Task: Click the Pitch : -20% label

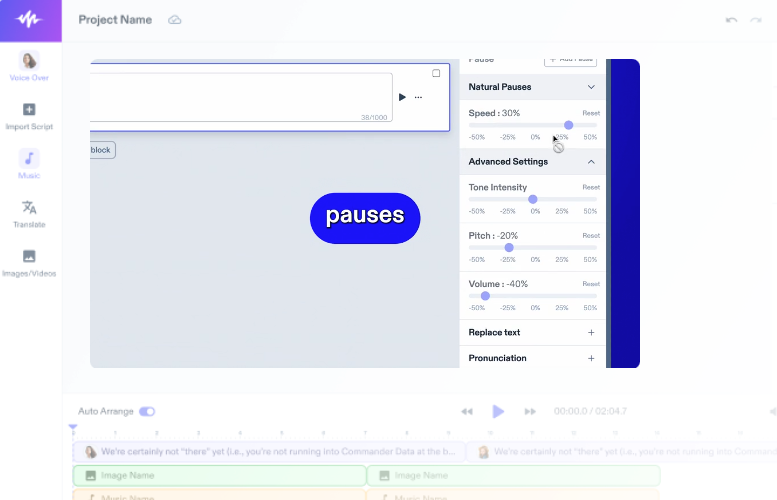Action: [x=493, y=236]
